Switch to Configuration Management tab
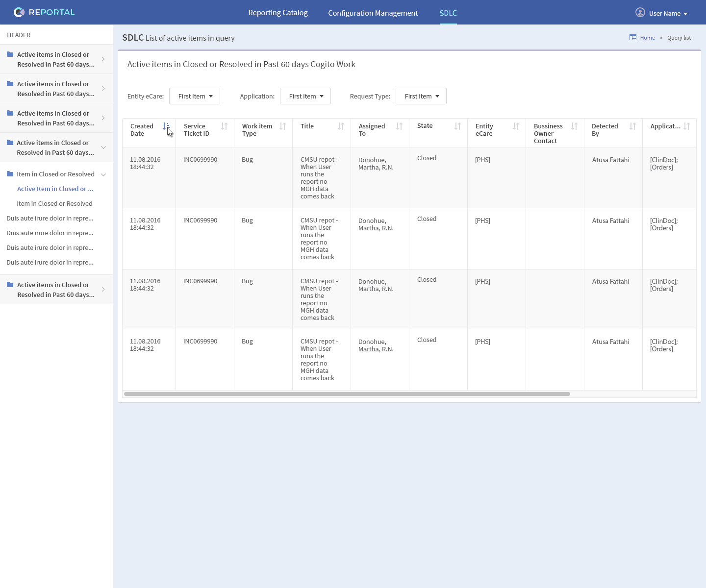The width and height of the screenshot is (706, 588). click(x=373, y=13)
